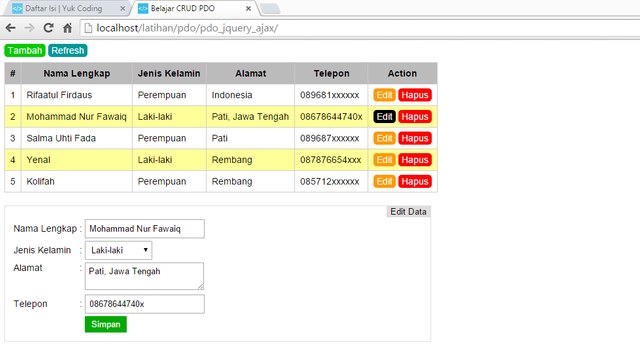The width and height of the screenshot is (640, 360).
Task: Close the Belajar CRUD PDO tab
Action: tap(248, 9)
